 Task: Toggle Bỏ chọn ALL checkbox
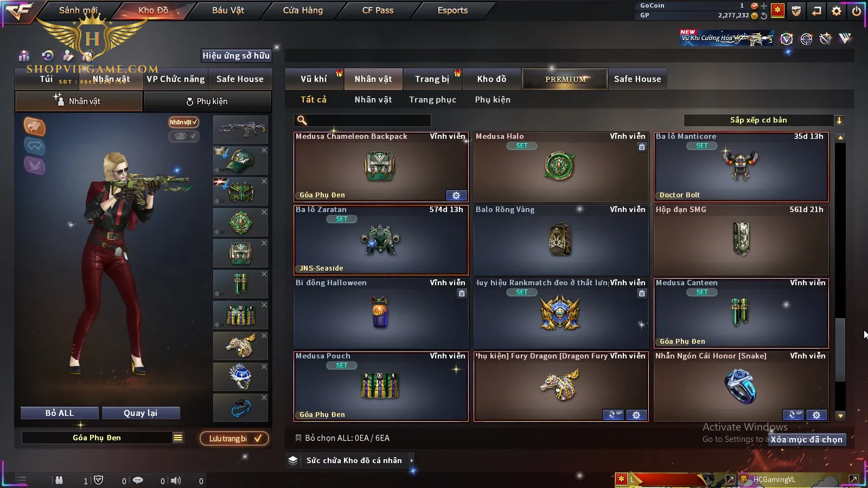(x=298, y=438)
